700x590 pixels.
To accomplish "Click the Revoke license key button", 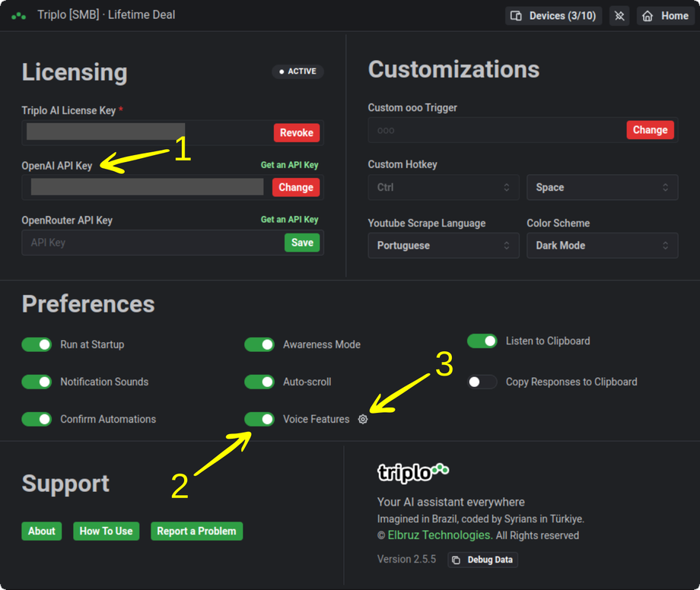I will [296, 132].
